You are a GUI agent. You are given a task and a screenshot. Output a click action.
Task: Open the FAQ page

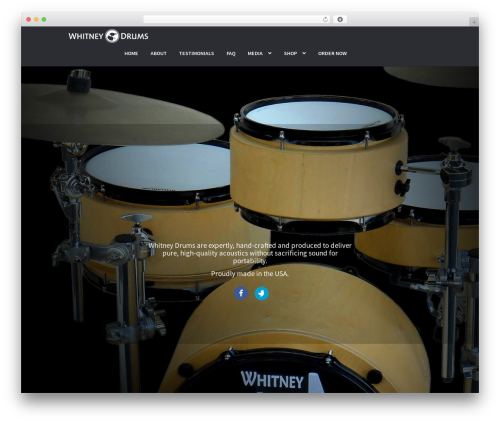[x=231, y=53]
